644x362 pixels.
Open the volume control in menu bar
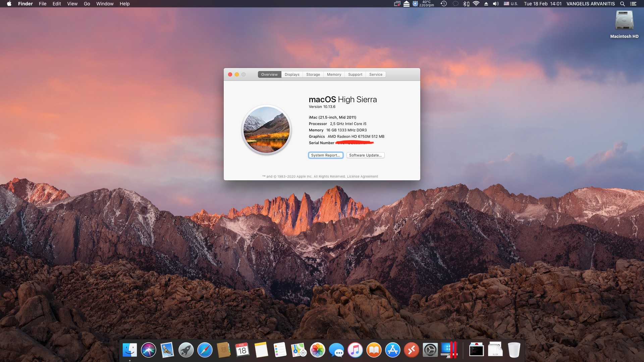tap(496, 4)
